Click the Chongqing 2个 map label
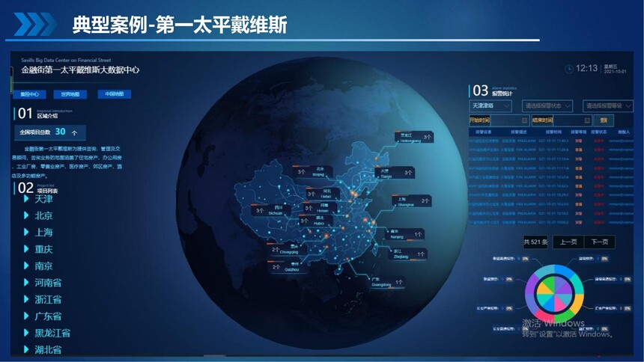Viewport: 644px width, 362px height. tap(287, 249)
